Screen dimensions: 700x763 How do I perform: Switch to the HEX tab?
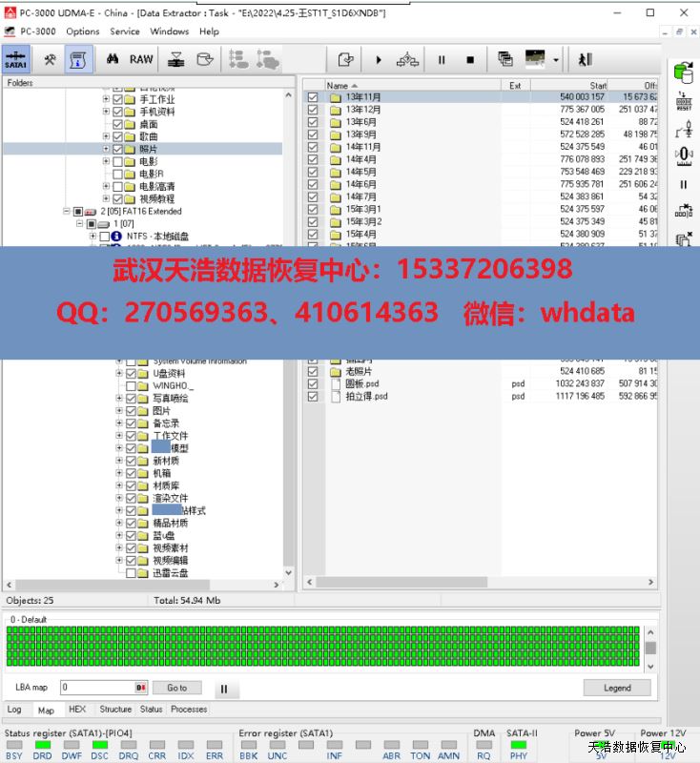[x=77, y=710]
